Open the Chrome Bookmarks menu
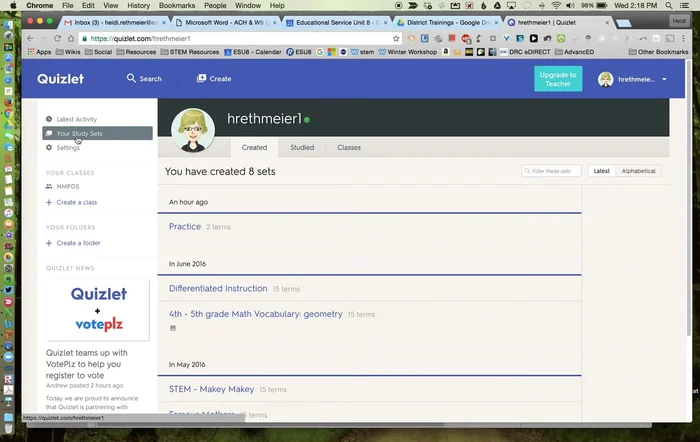The width and height of the screenshot is (700, 442). (176, 5)
